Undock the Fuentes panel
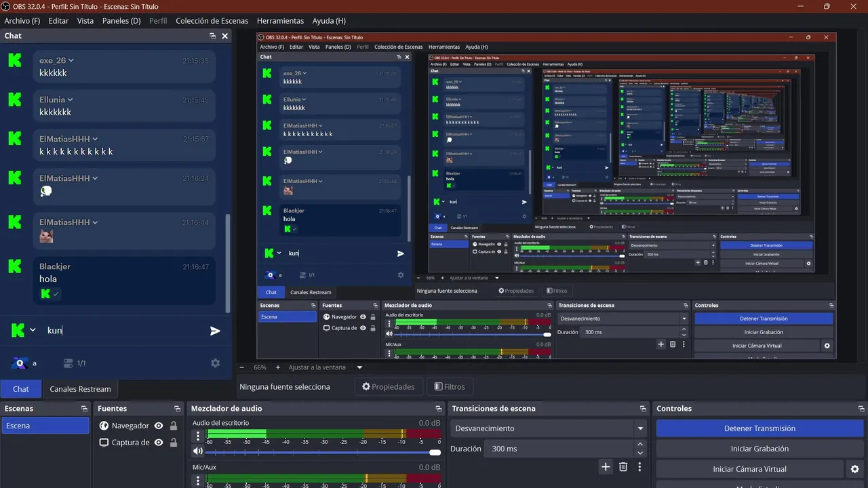This screenshot has width=868, height=488. (x=177, y=409)
